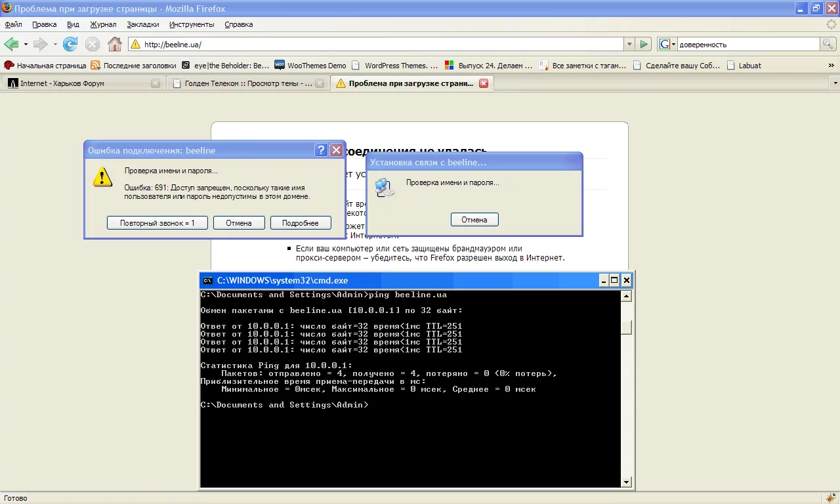Click the Firefox Forward arrow button

coord(41,44)
